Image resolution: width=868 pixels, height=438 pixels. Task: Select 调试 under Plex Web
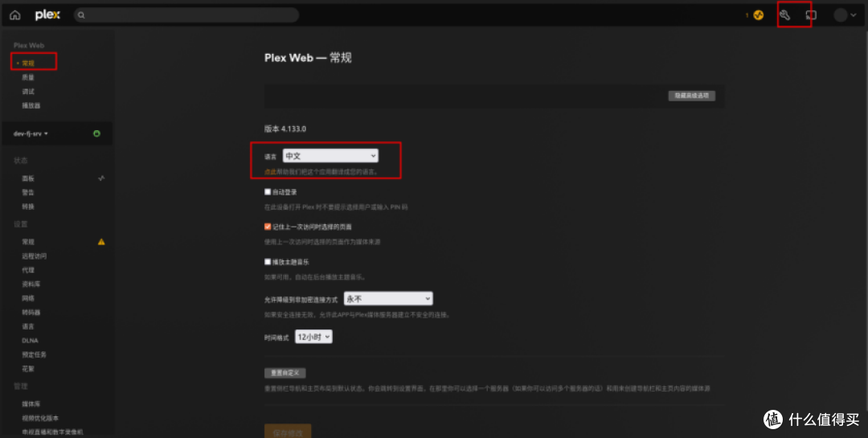coord(28,92)
